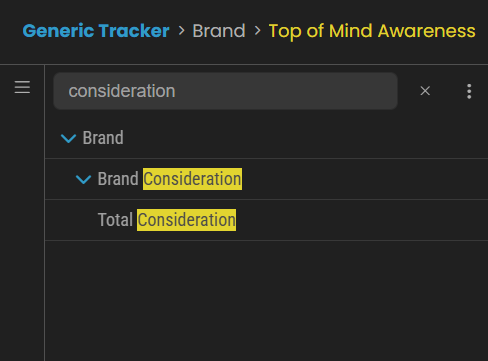This screenshot has height=361, width=488.
Task: Click highlighted 'Consideration' in Total Consideration row
Action: point(186,220)
